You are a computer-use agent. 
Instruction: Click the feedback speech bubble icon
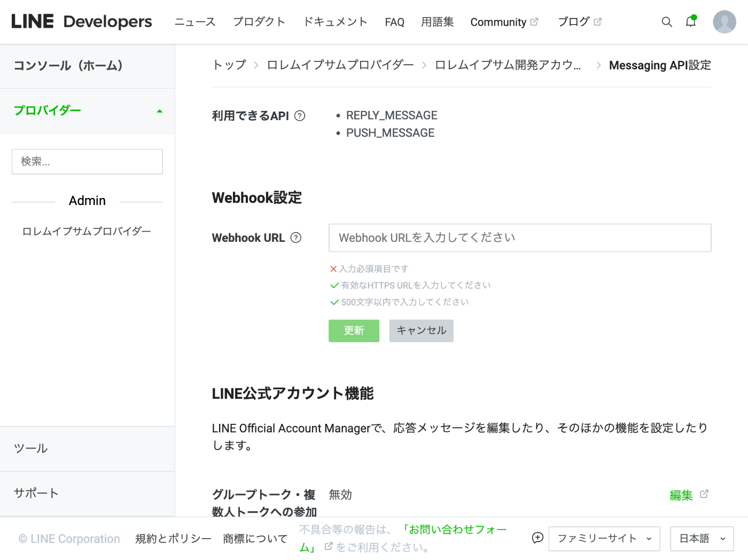click(537, 538)
